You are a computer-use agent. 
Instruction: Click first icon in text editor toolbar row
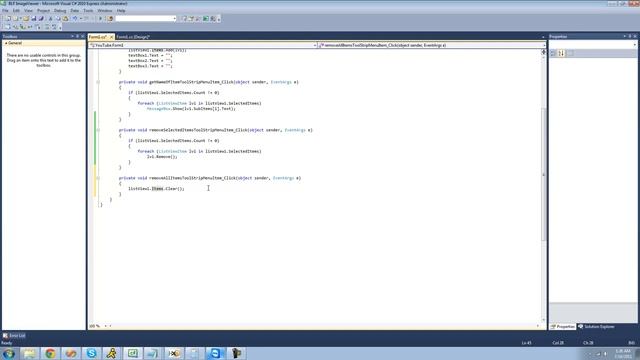tap(7, 27)
